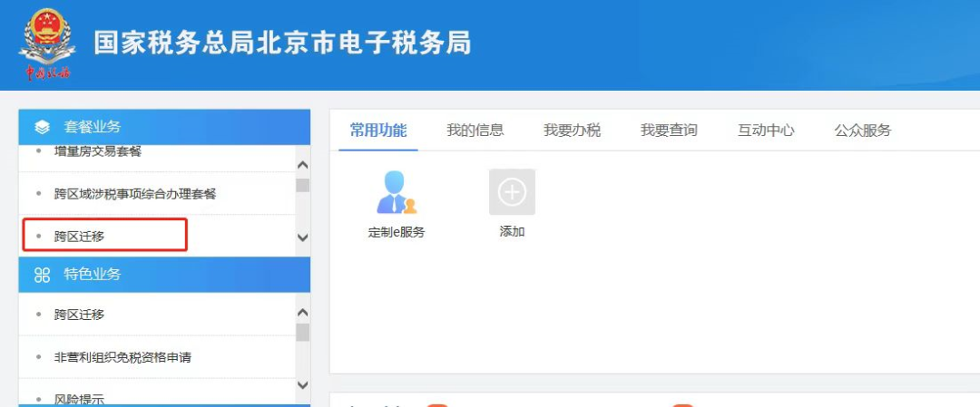Click the national tax emblem logo
Screen dimensions: 980x407
(x=47, y=44)
